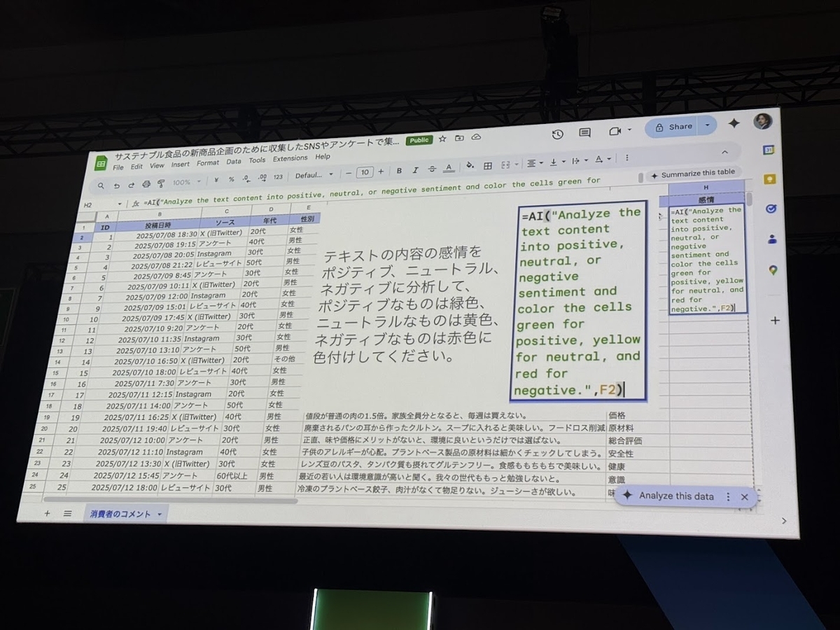Viewport: 840px width, 630px height.
Task: Click the Public badge
Action: click(419, 140)
